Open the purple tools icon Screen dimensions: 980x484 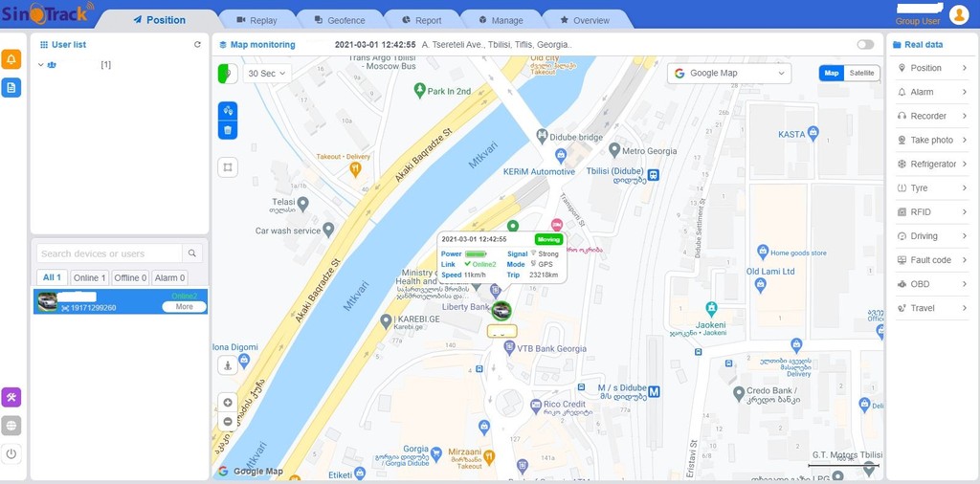click(11, 397)
